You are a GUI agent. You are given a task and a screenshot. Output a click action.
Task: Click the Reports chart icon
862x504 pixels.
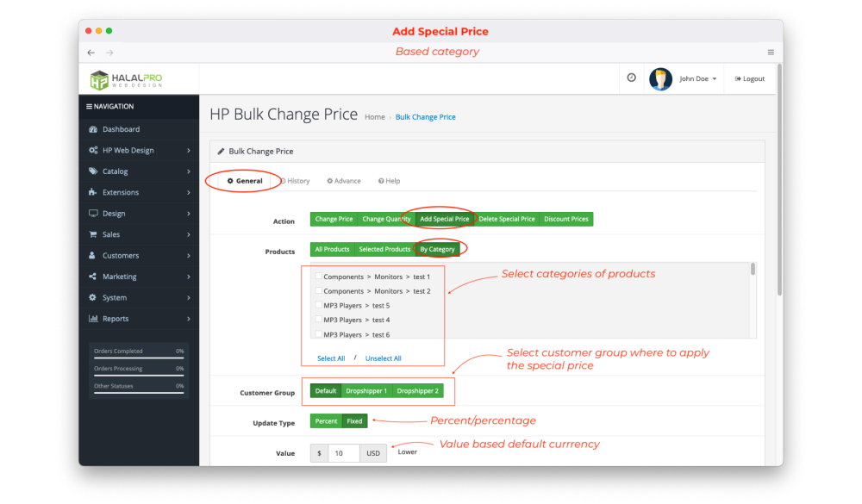pyautogui.click(x=93, y=319)
